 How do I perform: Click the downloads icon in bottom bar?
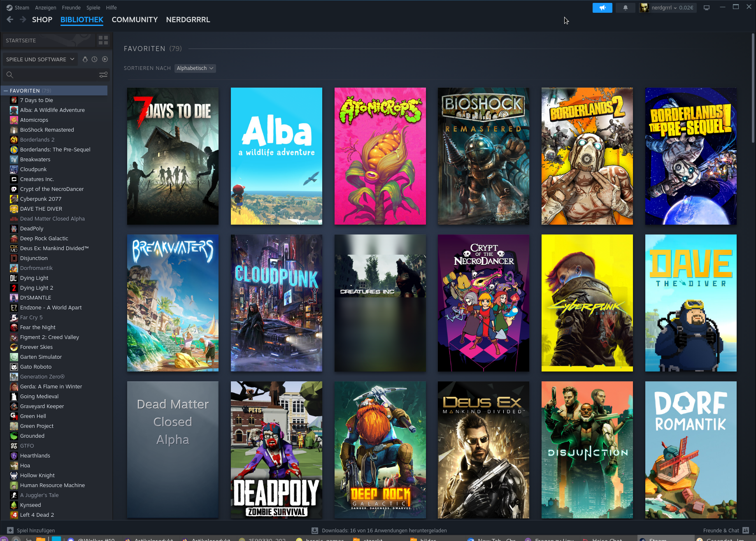coord(315,530)
